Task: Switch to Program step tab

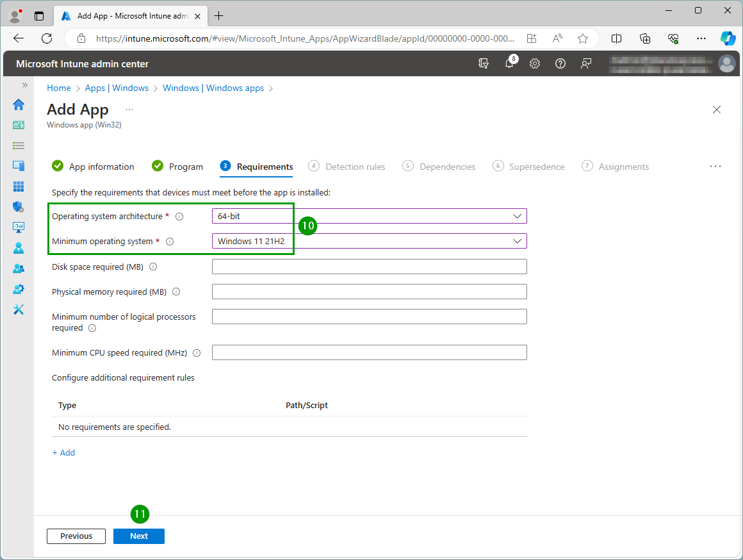Action: 177,167
